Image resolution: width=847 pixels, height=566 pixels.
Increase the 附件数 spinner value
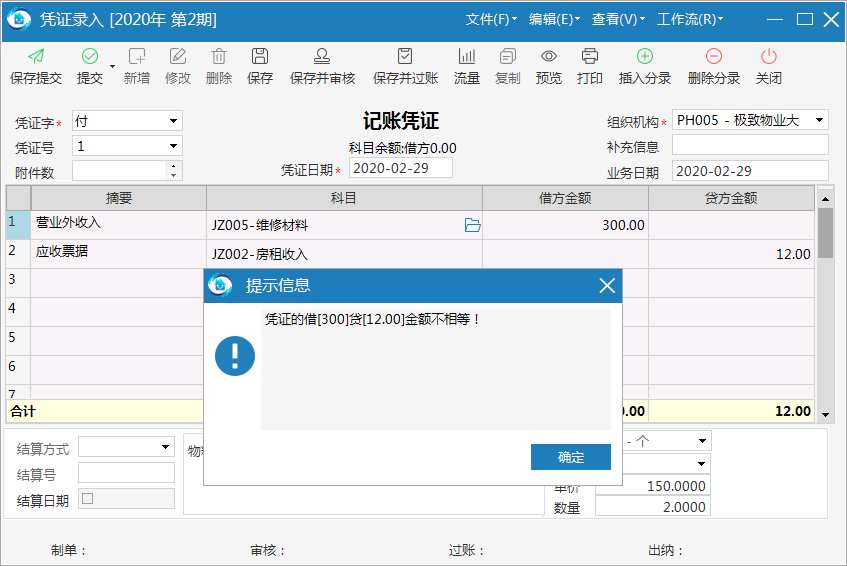point(173,166)
